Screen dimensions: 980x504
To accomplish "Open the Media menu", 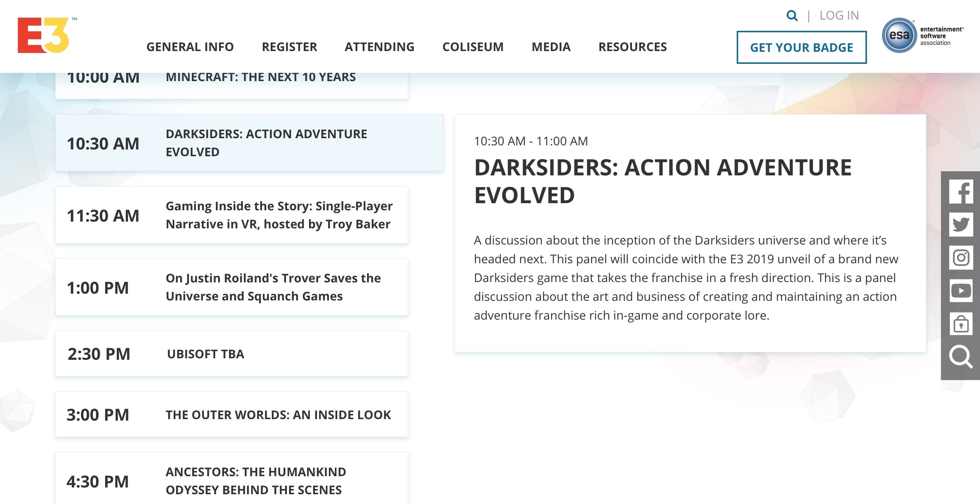I will (551, 47).
